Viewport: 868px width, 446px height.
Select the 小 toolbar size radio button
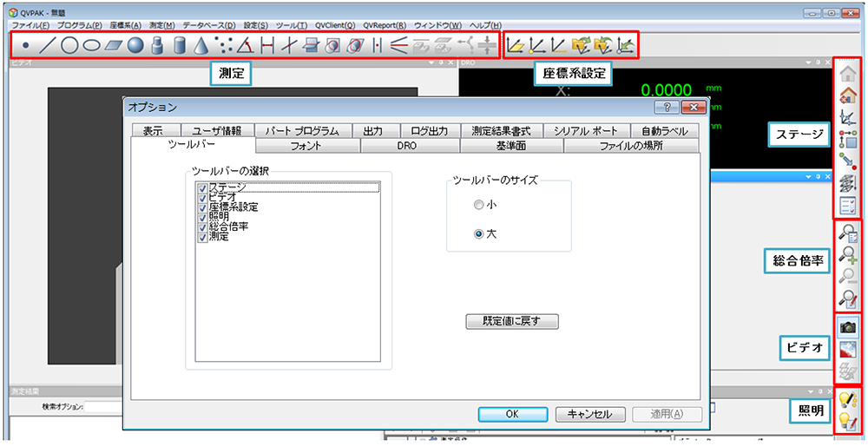coord(479,206)
